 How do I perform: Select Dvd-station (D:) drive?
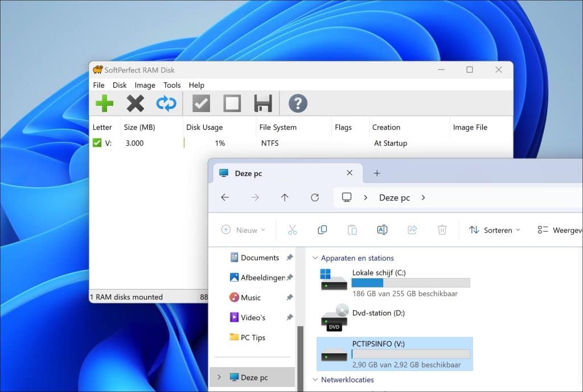(395, 319)
